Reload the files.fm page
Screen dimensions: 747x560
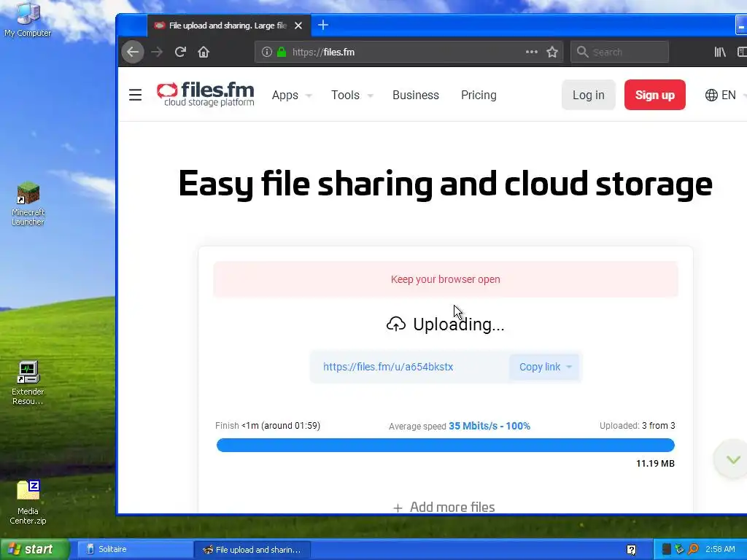coord(180,52)
